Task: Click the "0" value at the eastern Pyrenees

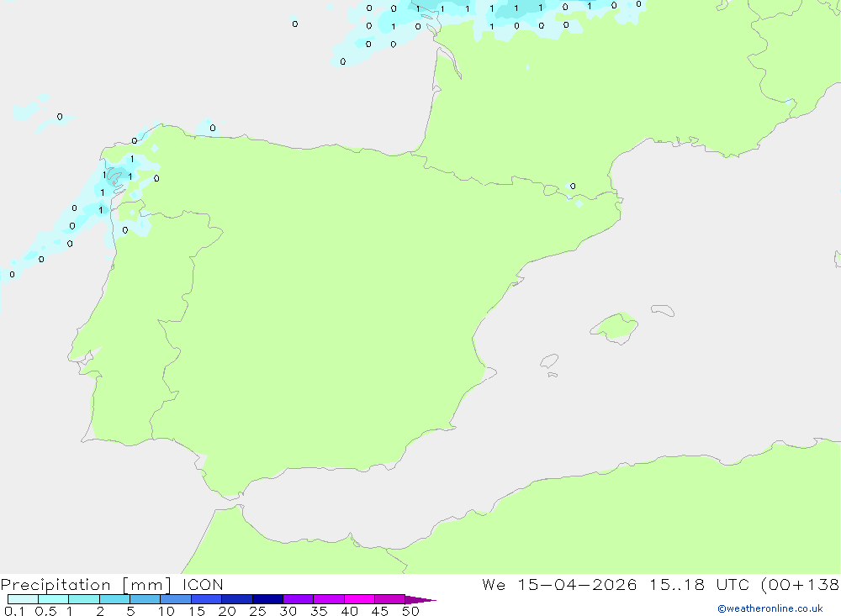Action: click(x=573, y=186)
